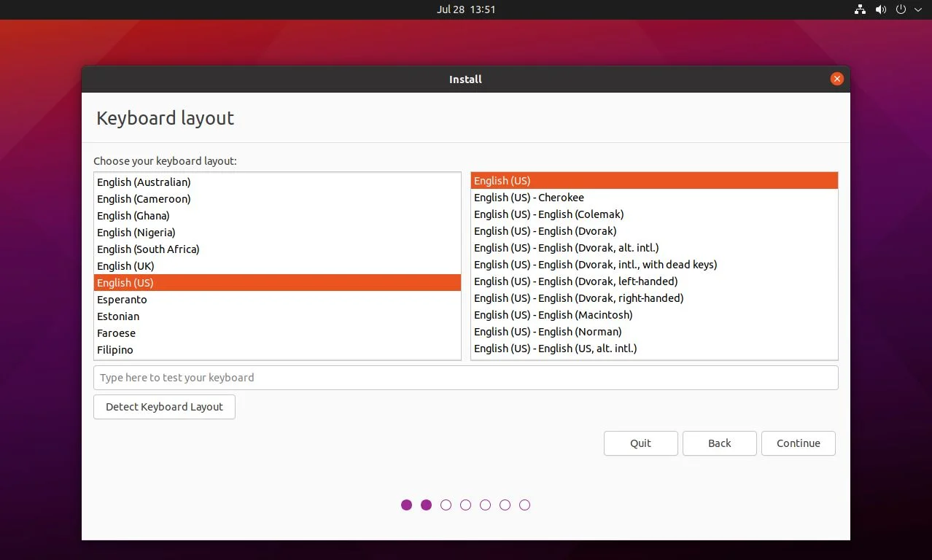Close the Install window with orange X
This screenshot has width=932, height=560.
(x=836, y=79)
